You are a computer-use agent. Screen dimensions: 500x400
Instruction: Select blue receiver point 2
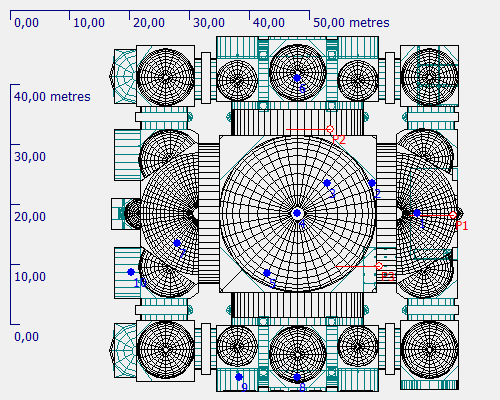point(372,183)
